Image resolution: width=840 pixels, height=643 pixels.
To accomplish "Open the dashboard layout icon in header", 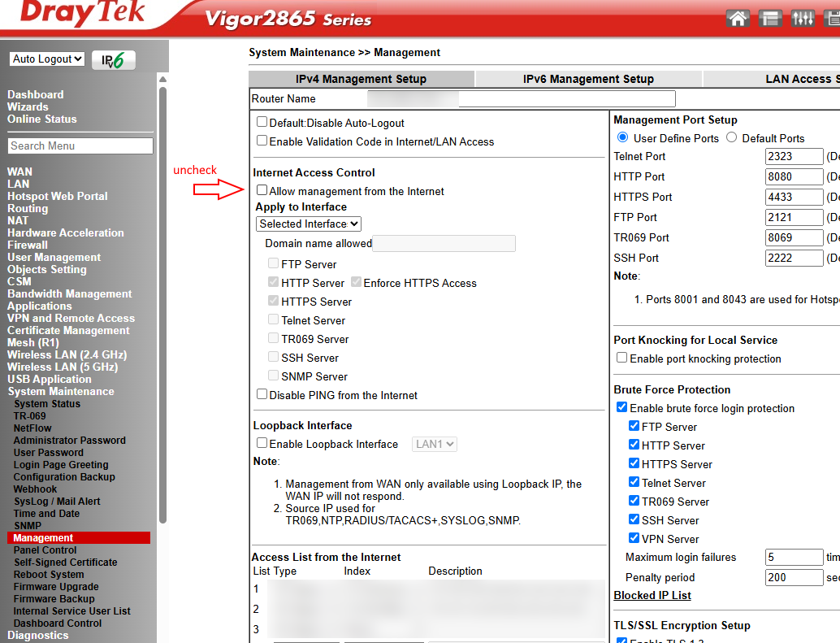I will [770, 17].
